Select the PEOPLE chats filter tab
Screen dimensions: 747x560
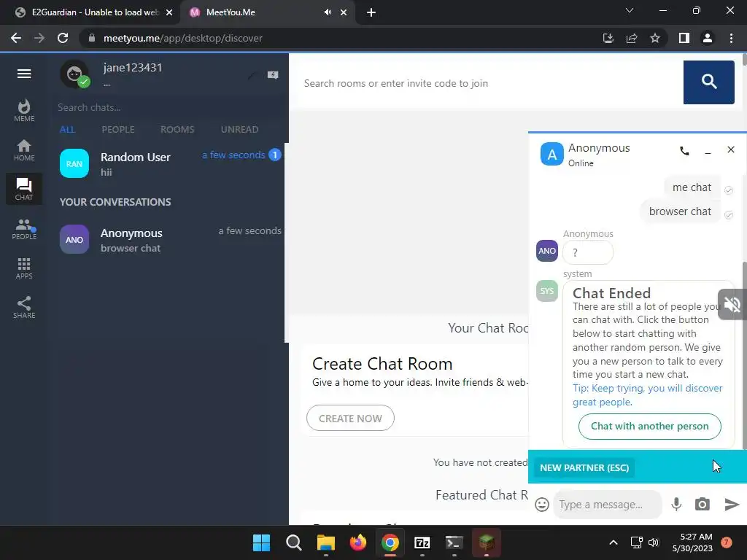tap(117, 130)
